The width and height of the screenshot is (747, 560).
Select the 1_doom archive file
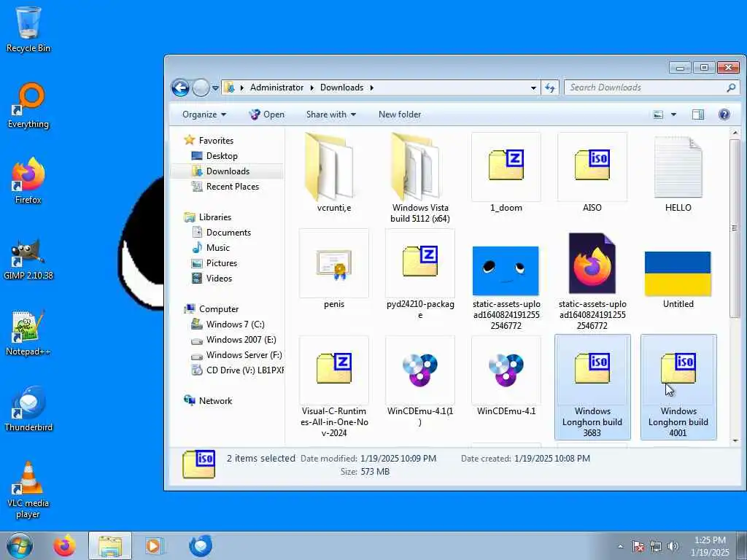[x=506, y=172]
